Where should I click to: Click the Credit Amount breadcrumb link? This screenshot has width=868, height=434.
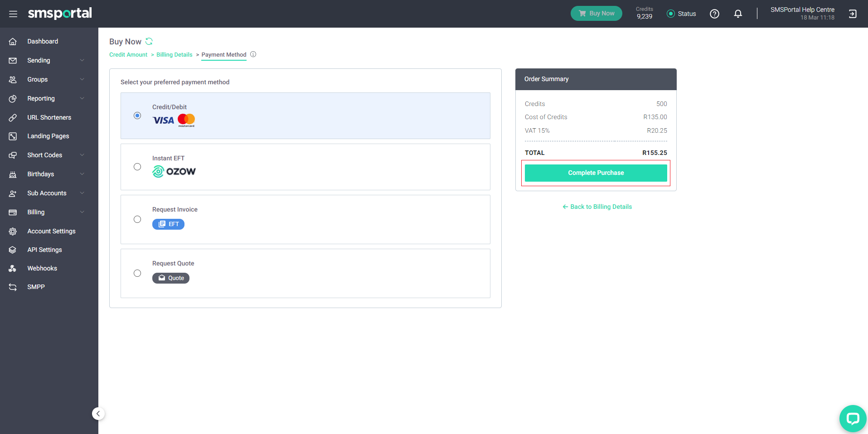coord(128,54)
